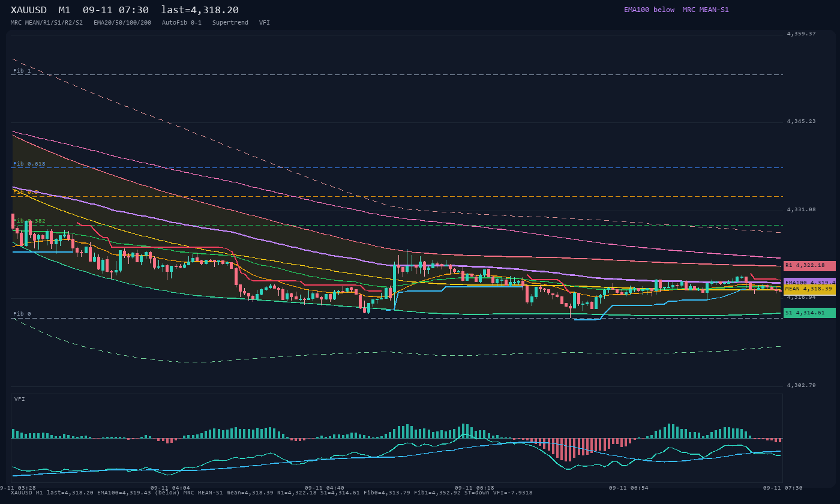The image size is (840, 504).
Task: Click the bottom summary line starting 'XAUUSD M1 last='
Action: pos(272,493)
